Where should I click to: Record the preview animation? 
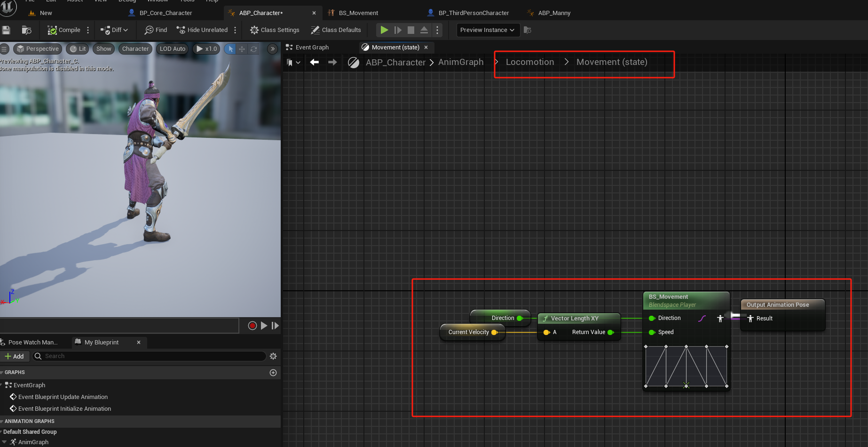tap(253, 326)
